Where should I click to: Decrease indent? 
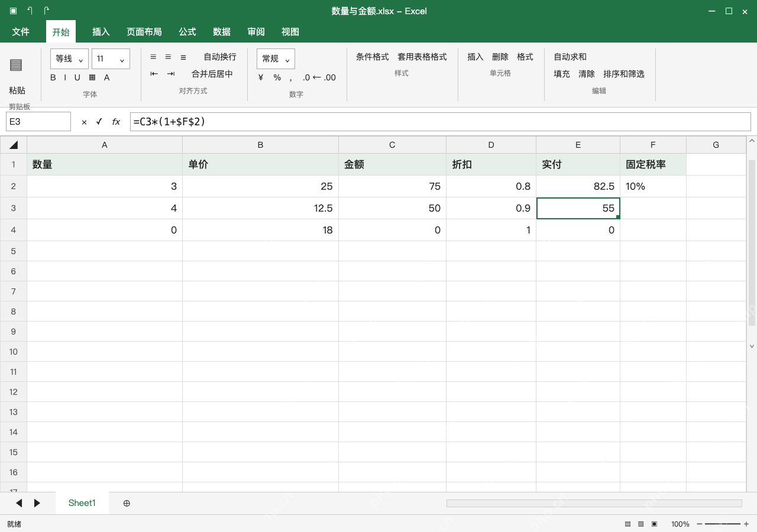pos(154,74)
